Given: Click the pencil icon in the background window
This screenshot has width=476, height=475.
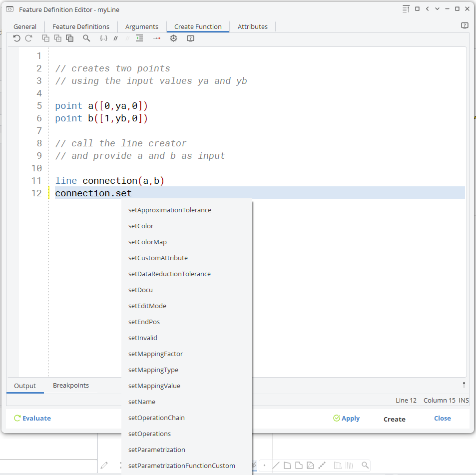Looking at the screenshot, I should pos(104,465).
